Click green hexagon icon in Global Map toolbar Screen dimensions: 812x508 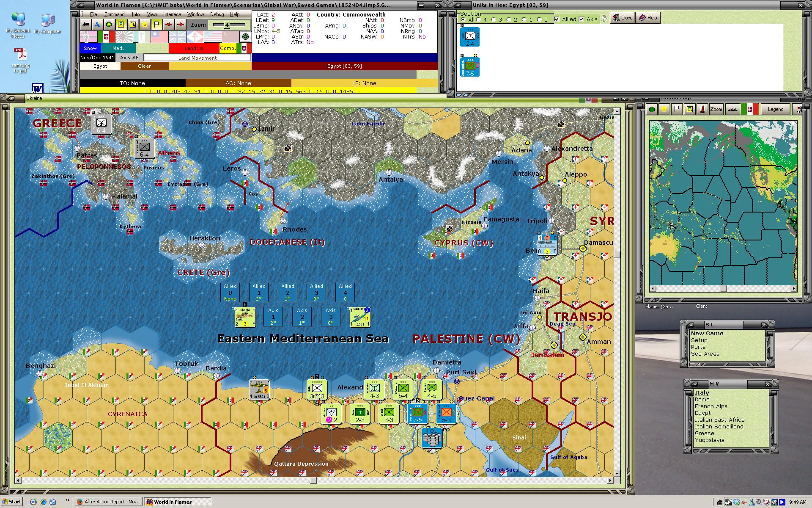click(652, 109)
